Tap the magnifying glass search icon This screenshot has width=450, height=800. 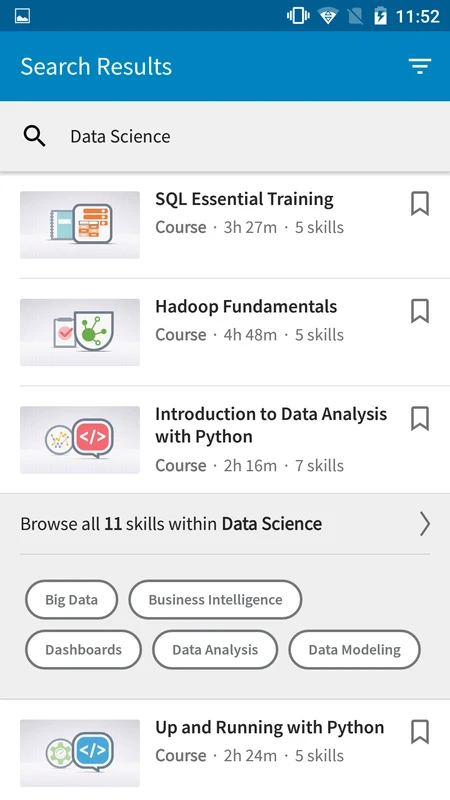click(34, 136)
